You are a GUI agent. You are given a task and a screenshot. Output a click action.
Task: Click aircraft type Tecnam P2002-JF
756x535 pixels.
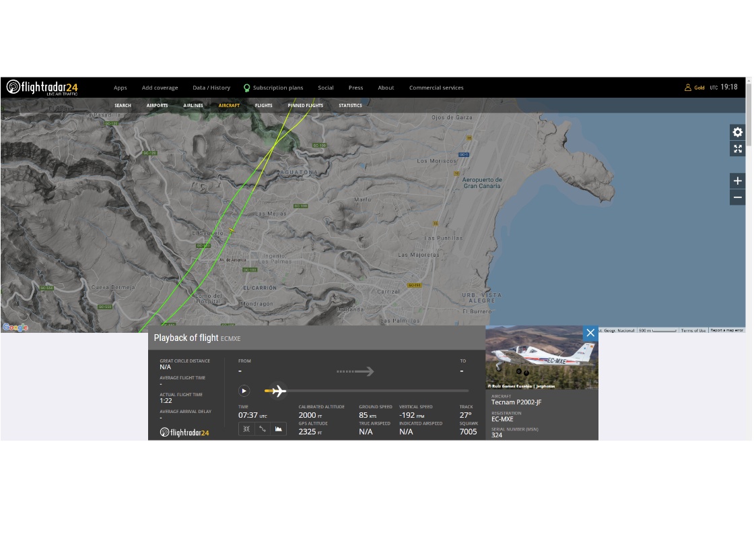point(516,402)
